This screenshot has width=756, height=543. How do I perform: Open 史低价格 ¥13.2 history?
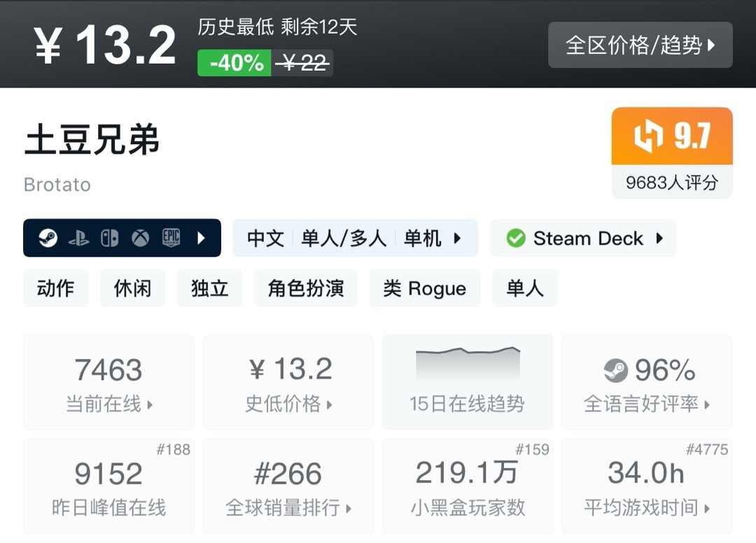[x=288, y=382]
